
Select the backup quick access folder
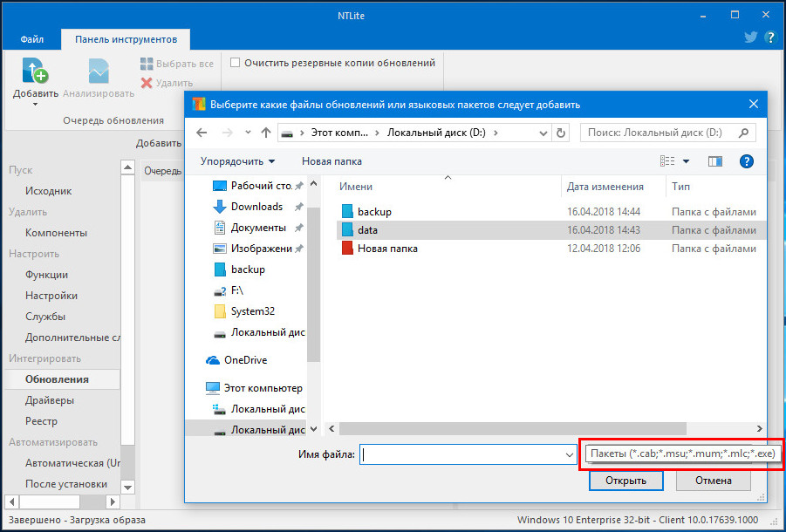tap(239, 269)
